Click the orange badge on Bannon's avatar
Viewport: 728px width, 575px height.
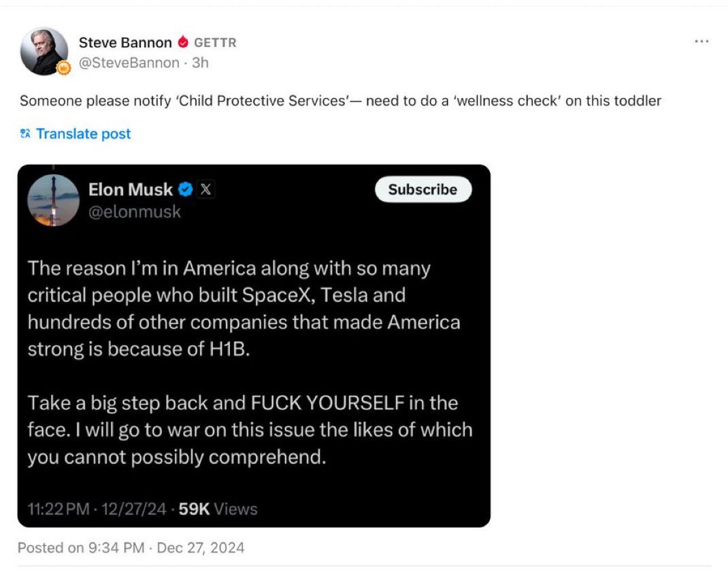click(x=63, y=68)
